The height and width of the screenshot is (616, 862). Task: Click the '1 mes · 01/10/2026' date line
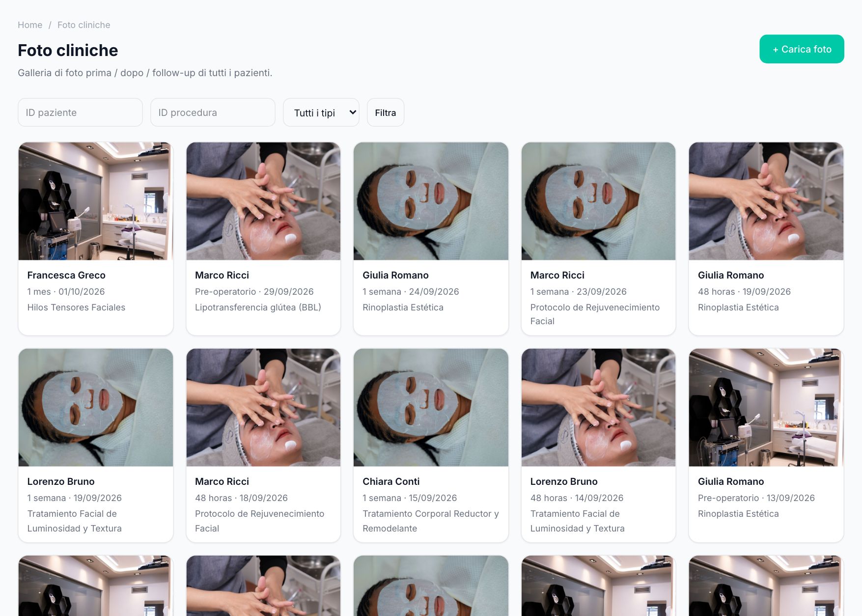point(66,292)
